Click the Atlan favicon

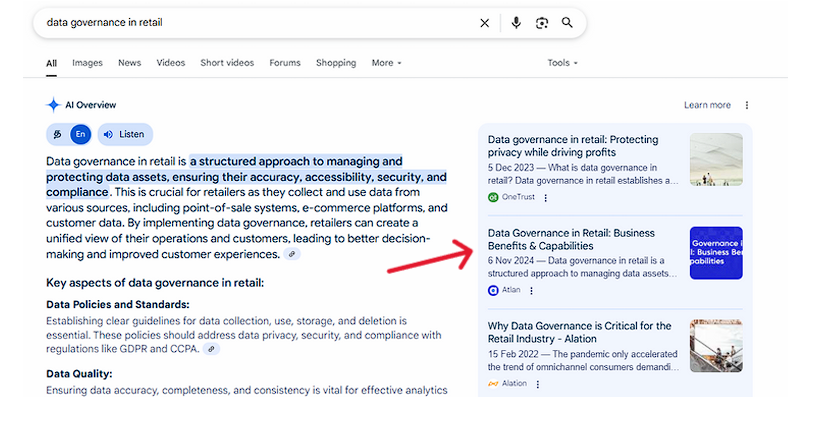click(x=493, y=290)
